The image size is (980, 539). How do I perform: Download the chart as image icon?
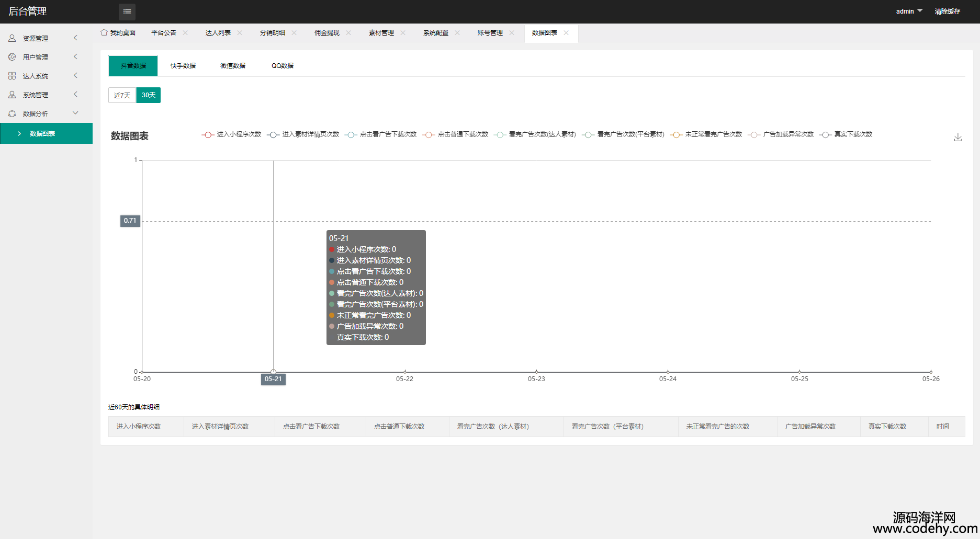(958, 137)
